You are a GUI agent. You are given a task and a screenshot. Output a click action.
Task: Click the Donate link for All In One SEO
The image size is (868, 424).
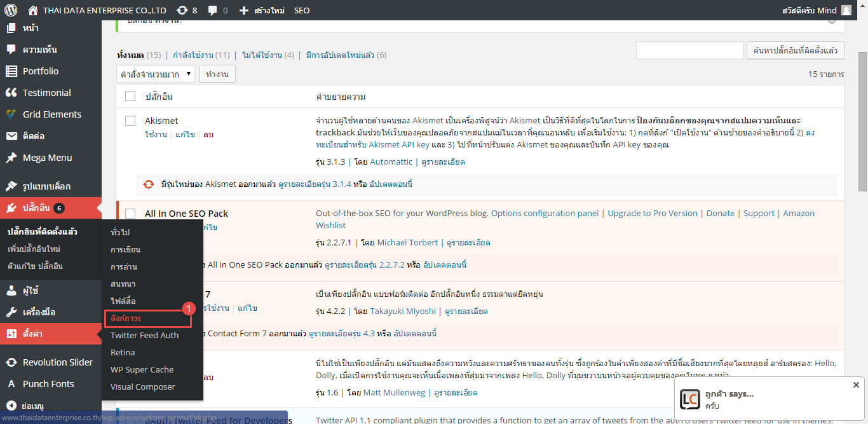[721, 214]
